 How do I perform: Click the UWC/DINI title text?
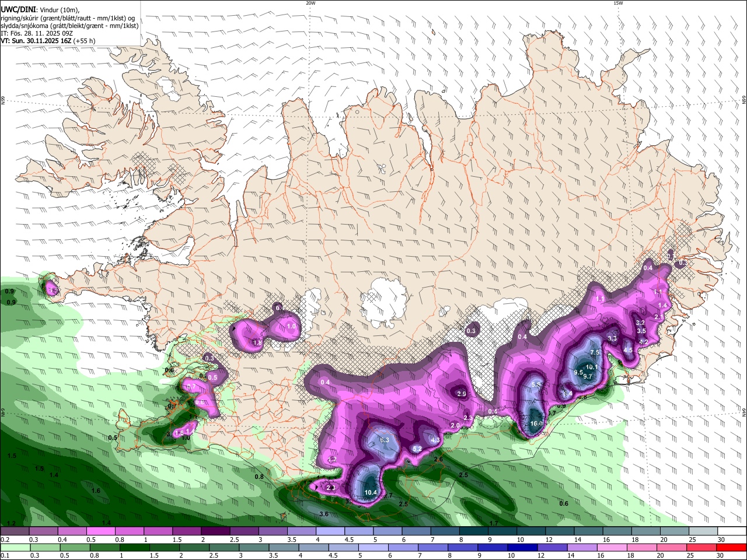pos(18,10)
